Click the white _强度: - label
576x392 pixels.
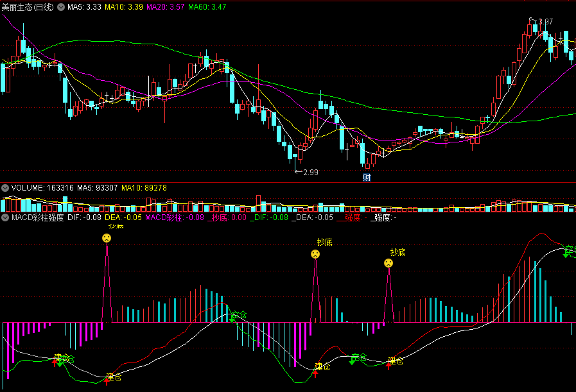click(383, 217)
